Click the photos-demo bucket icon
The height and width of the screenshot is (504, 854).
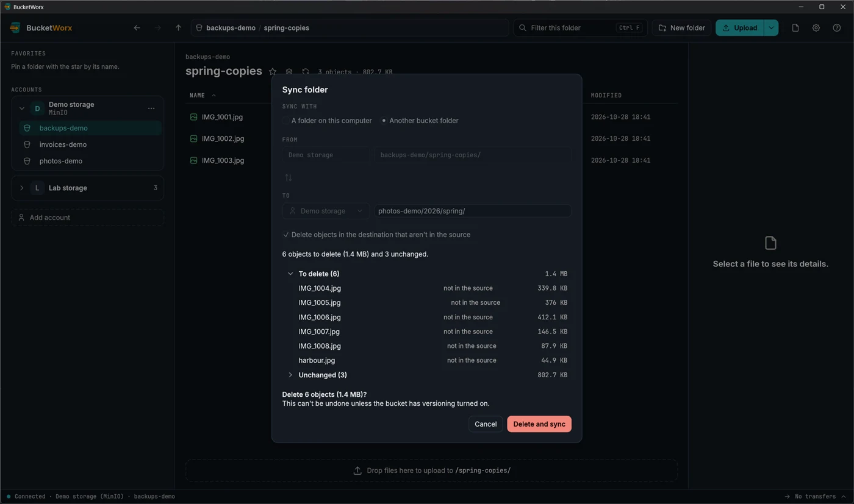click(27, 161)
